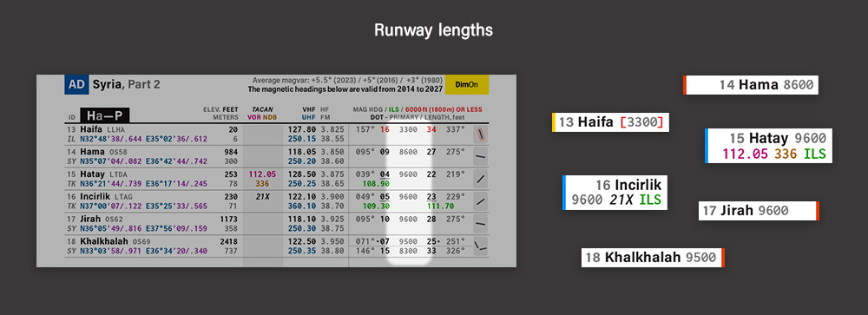Click the Runway lengths title

coord(433,30)
